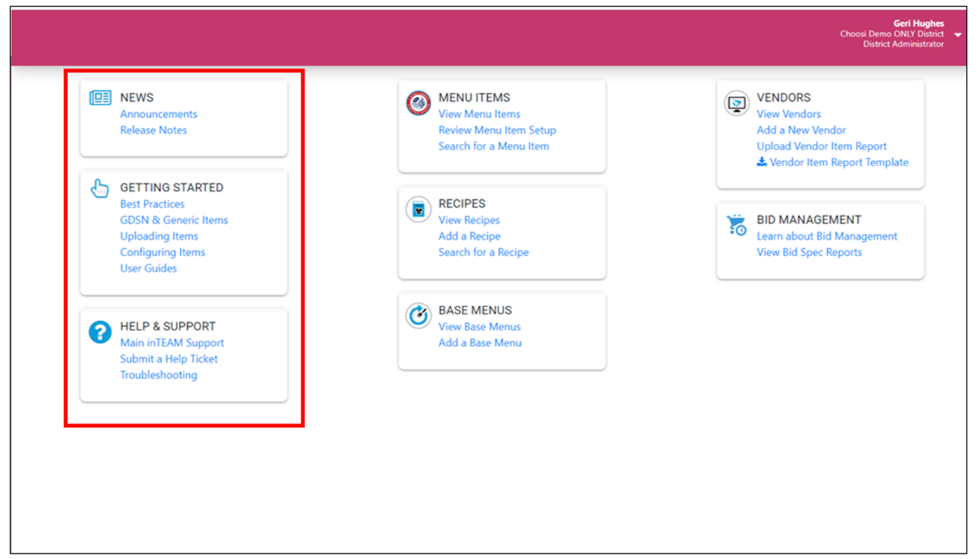Open Release Notes link
The width and height of the screenshot is (980, 559).
[154, 130]
